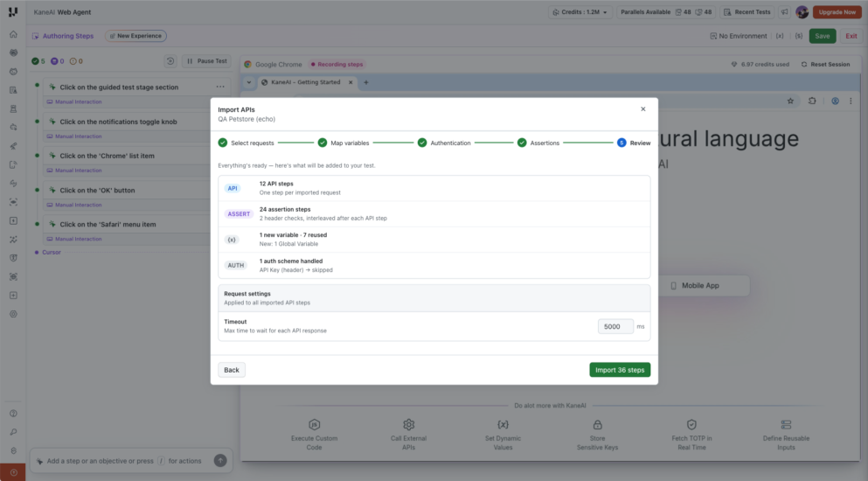
Task: Click the 6.97 credits used indicator
Action: (x=760, y=65)
